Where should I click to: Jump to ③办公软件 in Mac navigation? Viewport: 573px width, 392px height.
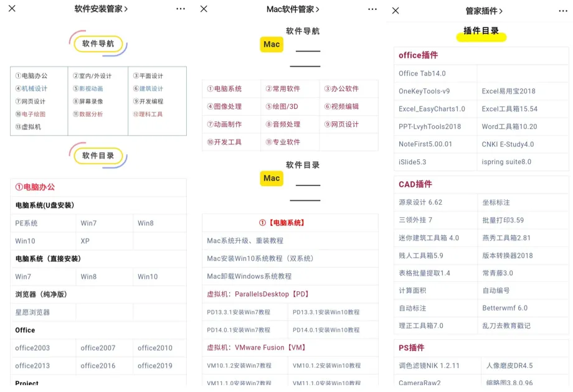342,89
